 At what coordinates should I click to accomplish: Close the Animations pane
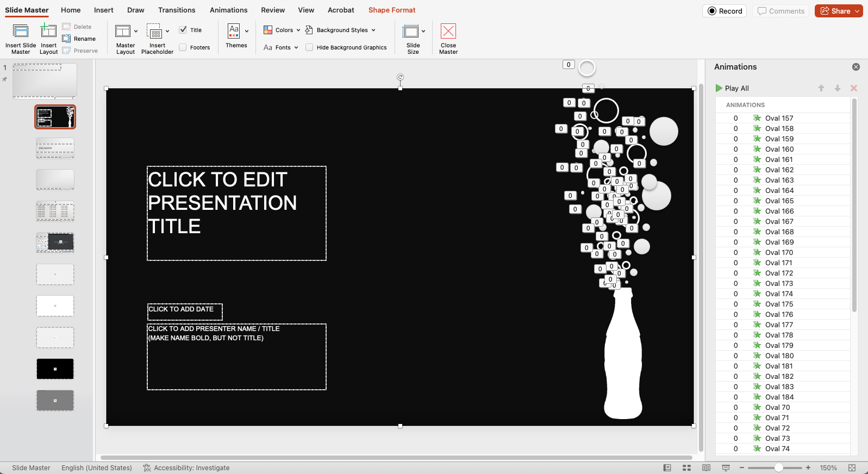[x=856, y=67]
